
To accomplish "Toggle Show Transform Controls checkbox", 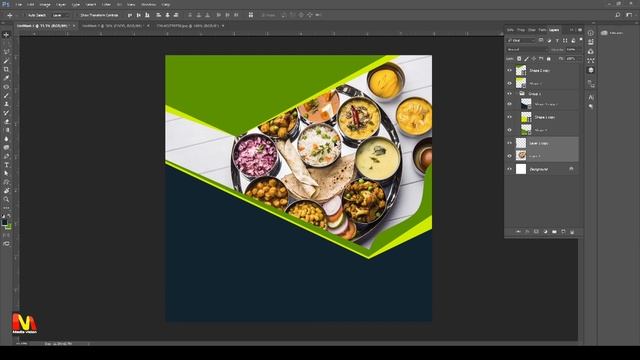I will (77, 15).
